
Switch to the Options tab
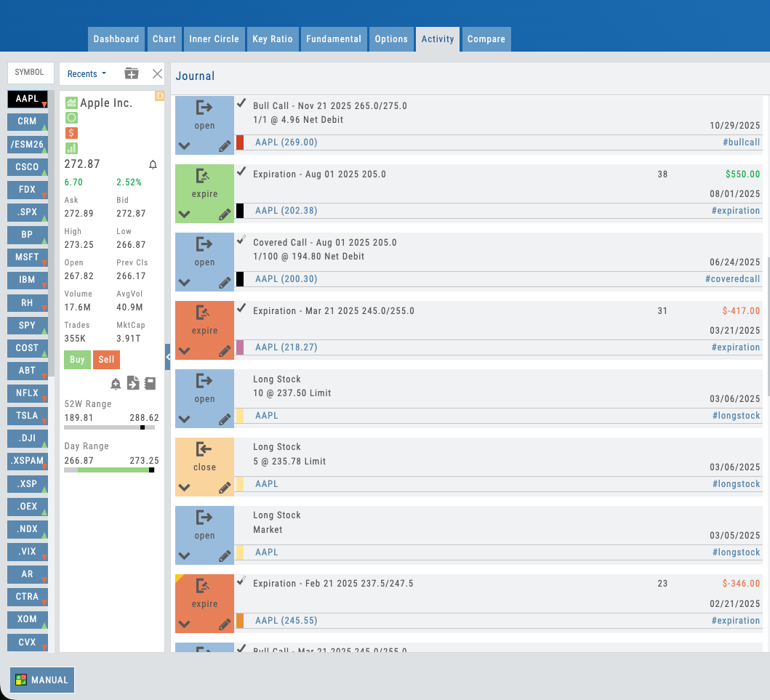[x=391, y=39]
